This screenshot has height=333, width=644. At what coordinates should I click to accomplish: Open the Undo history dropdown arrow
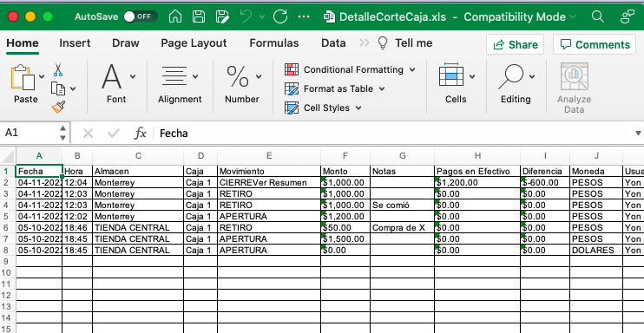[262, 16]
